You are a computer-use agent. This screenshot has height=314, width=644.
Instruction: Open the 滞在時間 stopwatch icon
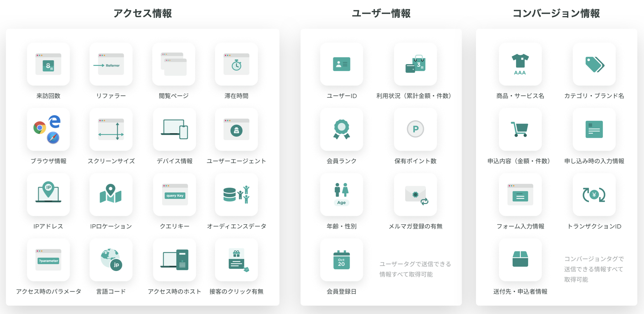pyautogui.click(x=236, y=64)
